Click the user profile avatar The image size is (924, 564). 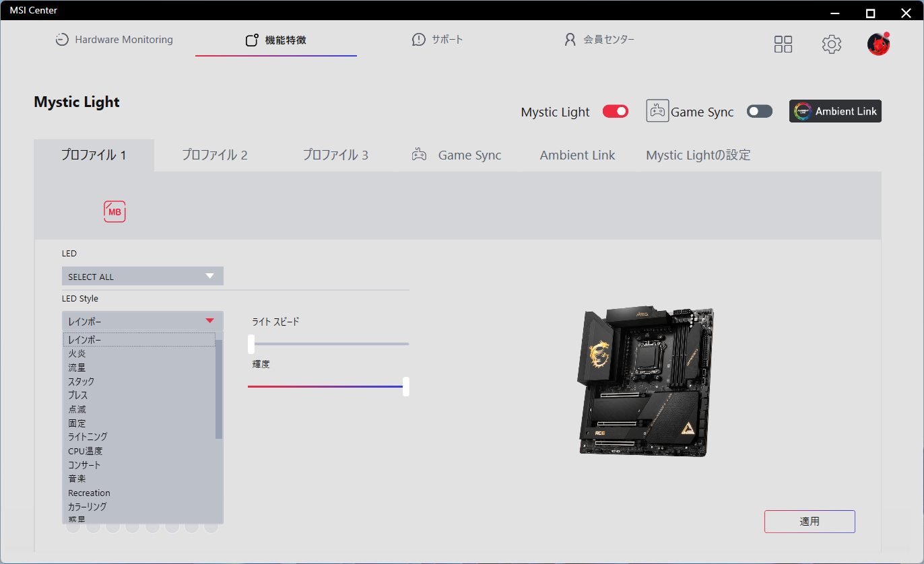click(x=879, y=44)
